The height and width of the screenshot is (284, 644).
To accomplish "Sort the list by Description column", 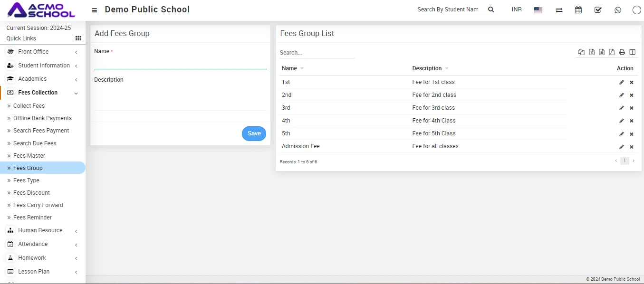I will coord(427,68).
